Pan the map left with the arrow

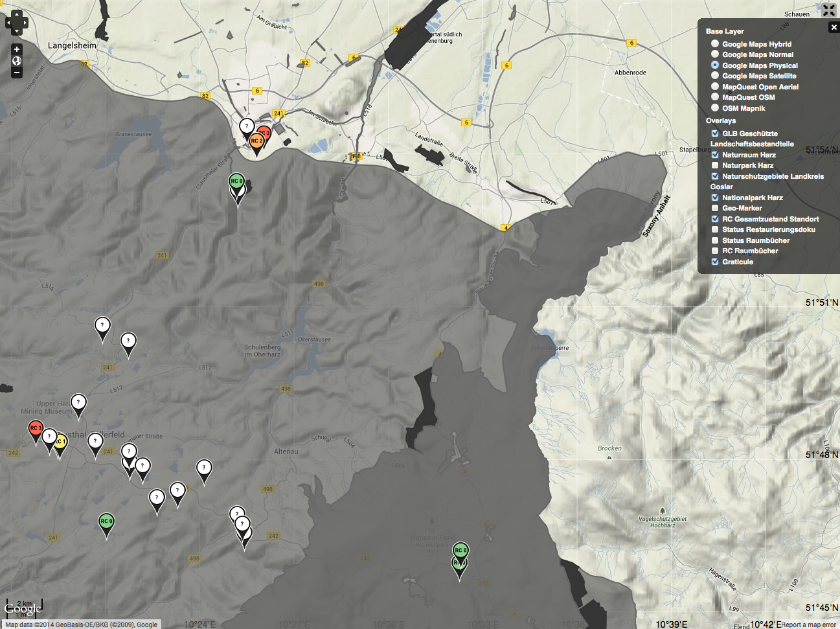click(x=9, y=23)
